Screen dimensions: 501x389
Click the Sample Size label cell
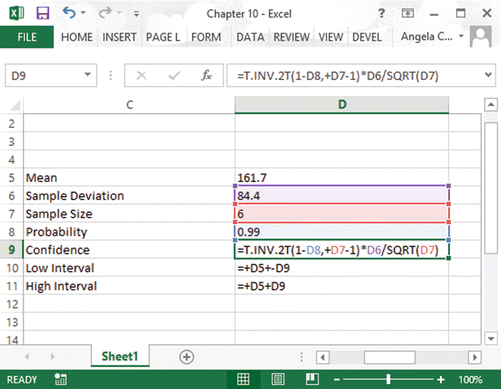pos(129,214)
